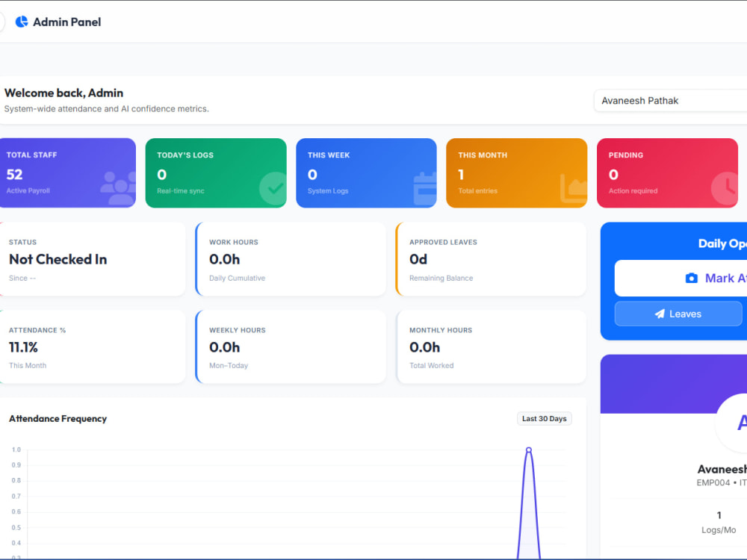Click the Admin Panel pie chart logo

22,22
